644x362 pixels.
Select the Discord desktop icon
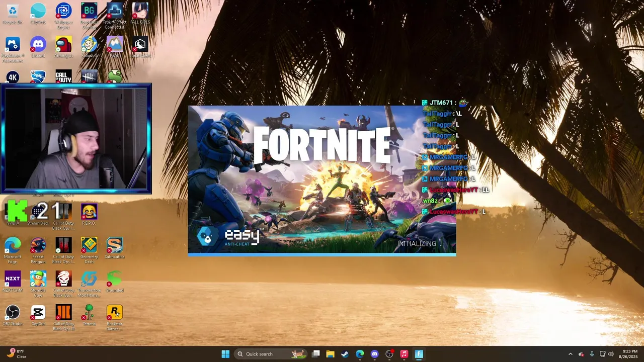pos(38,47)
